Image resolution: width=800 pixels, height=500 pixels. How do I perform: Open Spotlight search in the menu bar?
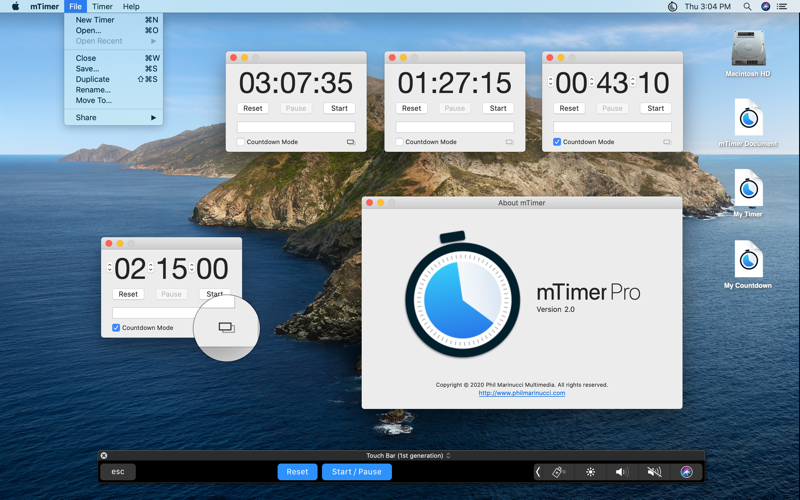pos(747,7)
